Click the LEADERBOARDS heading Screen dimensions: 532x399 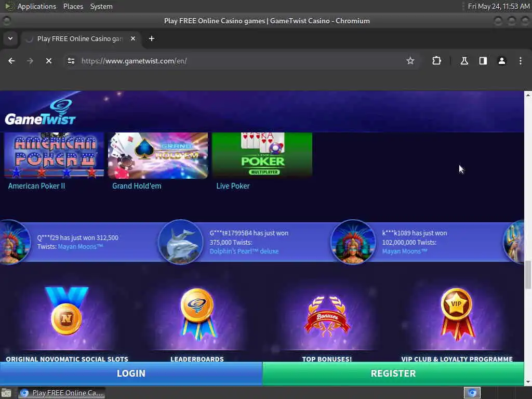click(x=197, y=358)
